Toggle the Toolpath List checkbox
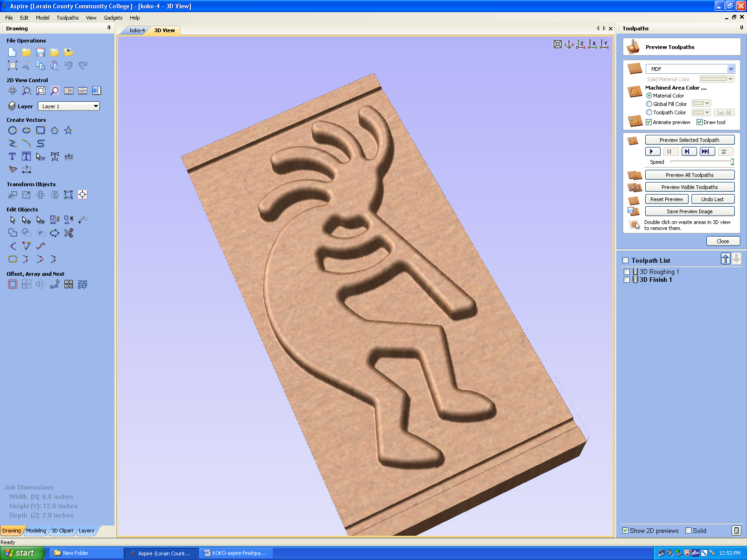The image size is (747, 560). tap(626, 260)
